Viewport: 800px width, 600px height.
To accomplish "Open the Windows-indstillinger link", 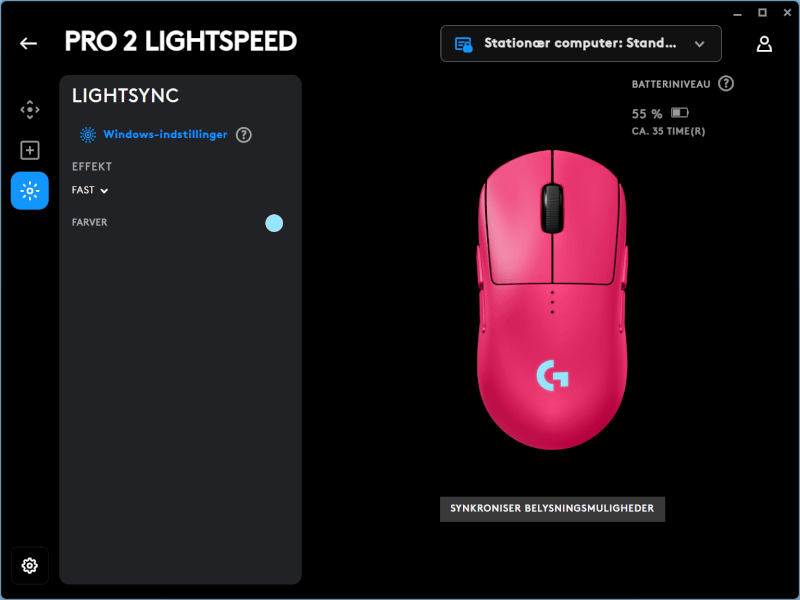I will (x=165, y=135).
